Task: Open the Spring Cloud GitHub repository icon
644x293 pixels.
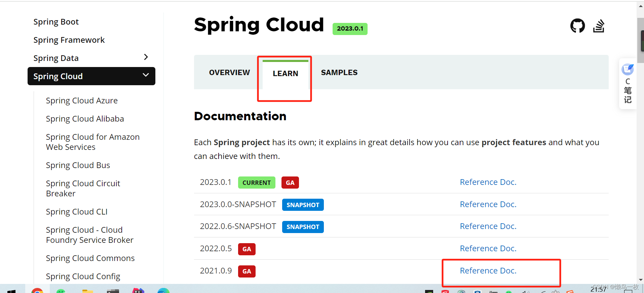Action: (577, 26)
